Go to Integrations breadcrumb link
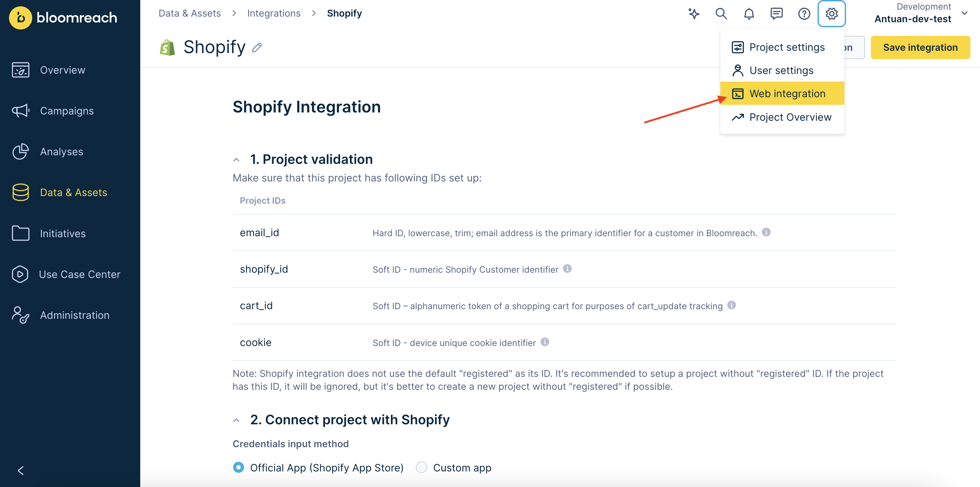 [x=274, y=13]
